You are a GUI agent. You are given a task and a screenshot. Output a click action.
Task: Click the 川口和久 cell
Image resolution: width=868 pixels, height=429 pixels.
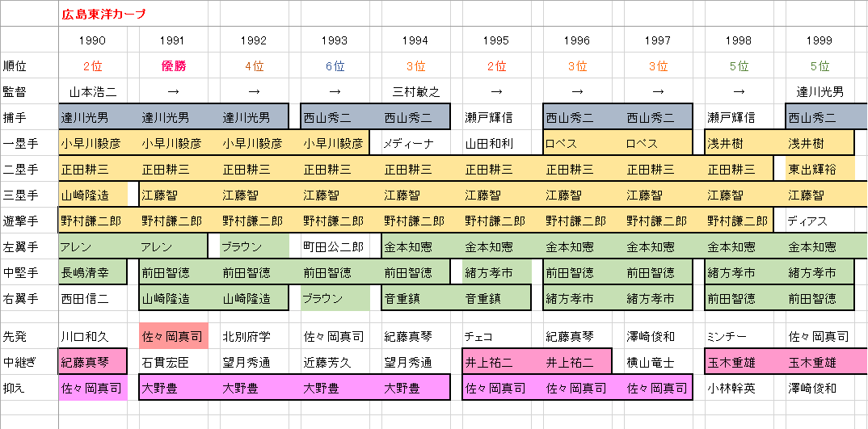click(x=92, y=337)
